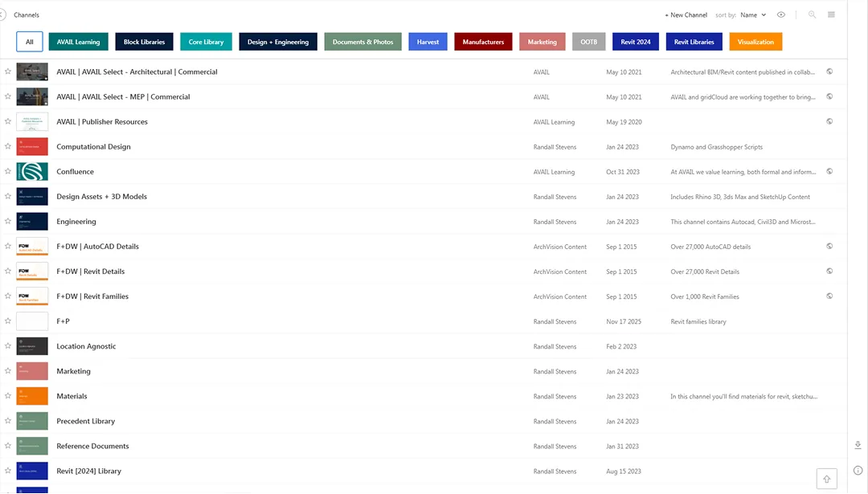Open the sort by Name dropdown

tap(753, 15)
